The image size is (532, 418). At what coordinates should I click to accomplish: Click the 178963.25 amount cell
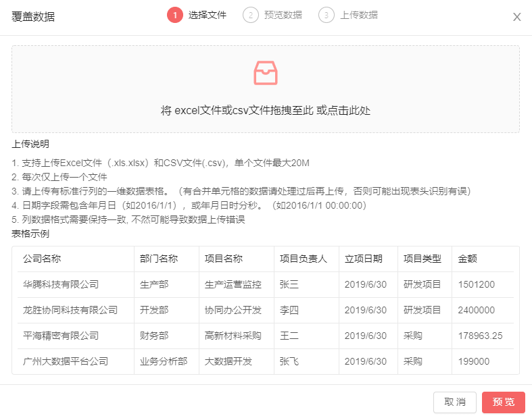[x=480, y=336]
